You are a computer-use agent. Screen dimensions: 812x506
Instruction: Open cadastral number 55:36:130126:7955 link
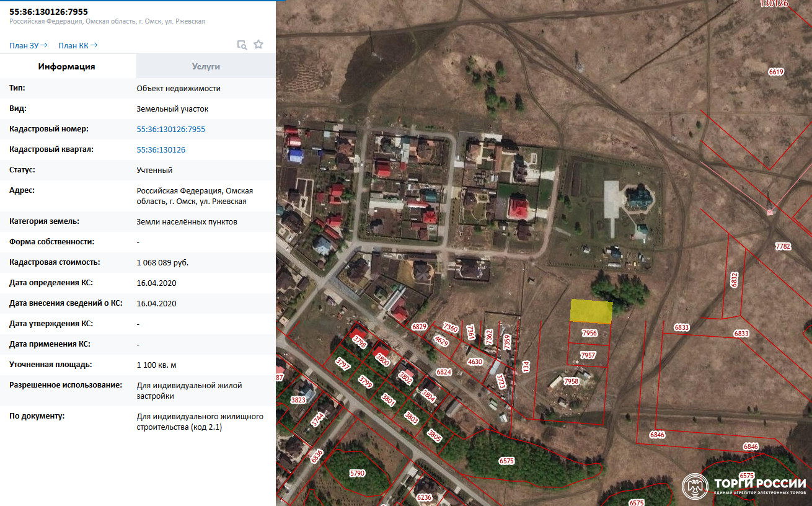click(170, 130)
